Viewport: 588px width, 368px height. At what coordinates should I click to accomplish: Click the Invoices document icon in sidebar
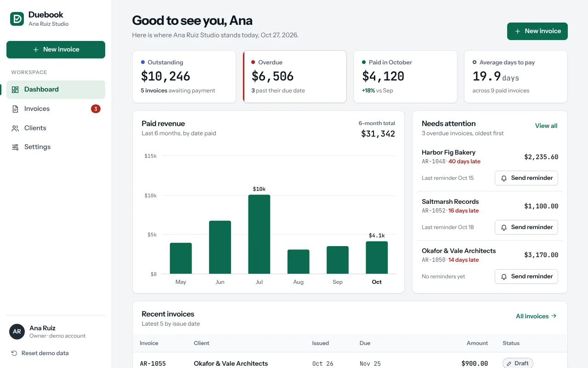15,109
